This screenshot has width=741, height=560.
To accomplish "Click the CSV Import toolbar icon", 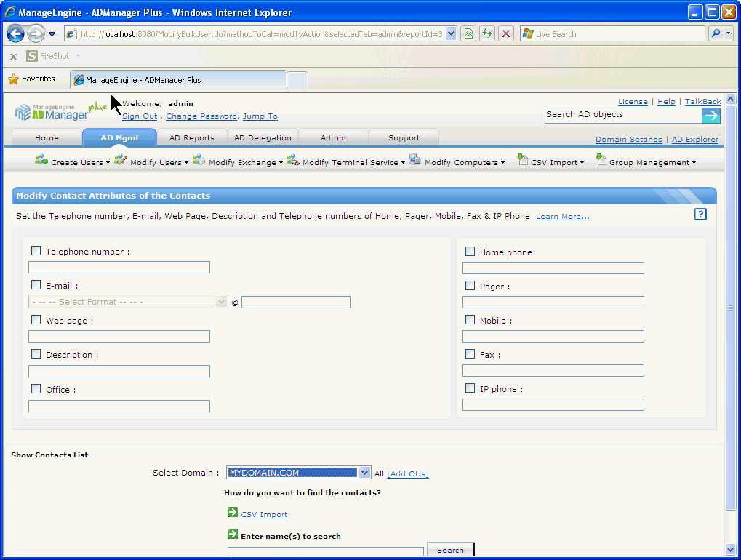I will (x=522, y=159).
